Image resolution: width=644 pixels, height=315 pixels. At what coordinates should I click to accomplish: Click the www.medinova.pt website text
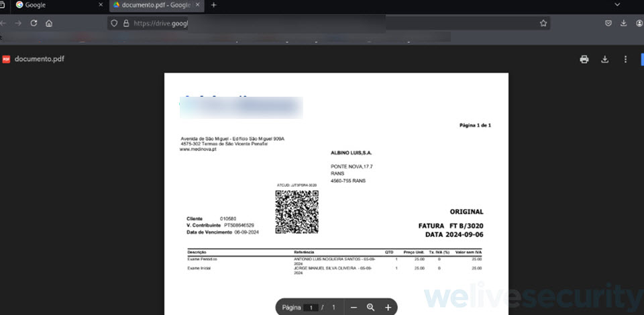198,150
